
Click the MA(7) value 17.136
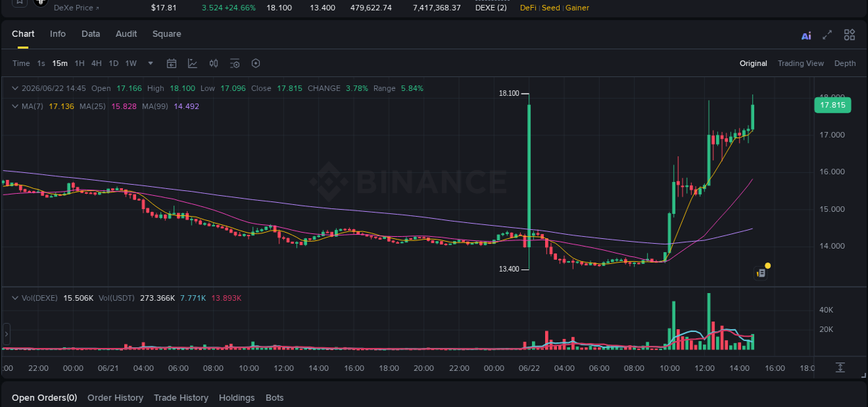(x=61, y=106)
